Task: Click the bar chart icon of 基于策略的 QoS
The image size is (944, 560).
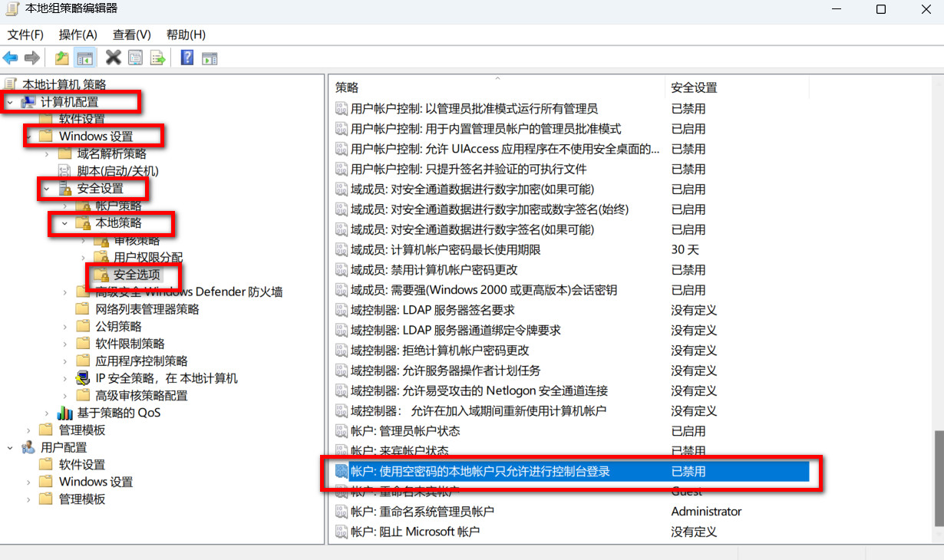Action: point(65,413)
